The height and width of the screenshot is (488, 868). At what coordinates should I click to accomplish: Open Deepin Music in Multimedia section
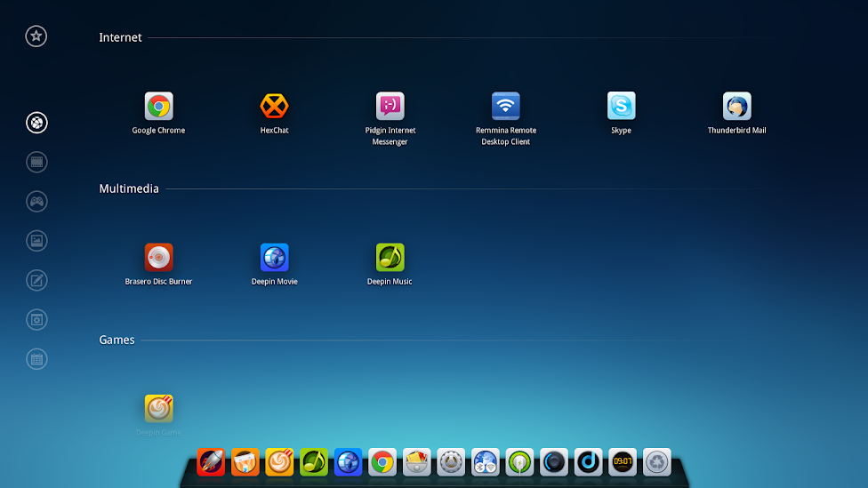pos(390,257)
